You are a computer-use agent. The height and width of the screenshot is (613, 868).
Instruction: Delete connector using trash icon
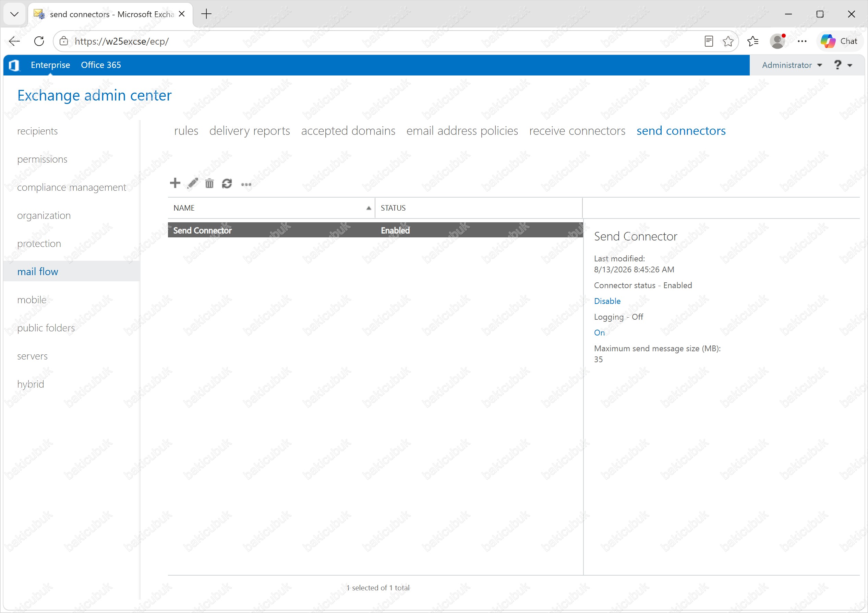click(x=209, y=184)
